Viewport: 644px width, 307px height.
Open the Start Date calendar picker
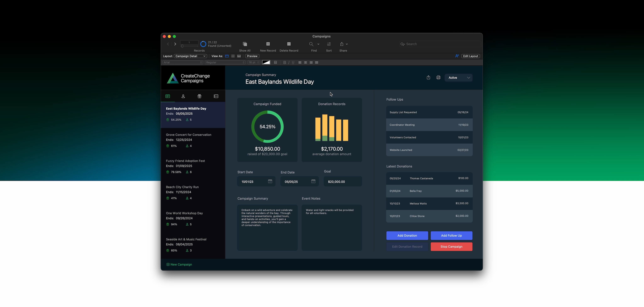(270, 181)
